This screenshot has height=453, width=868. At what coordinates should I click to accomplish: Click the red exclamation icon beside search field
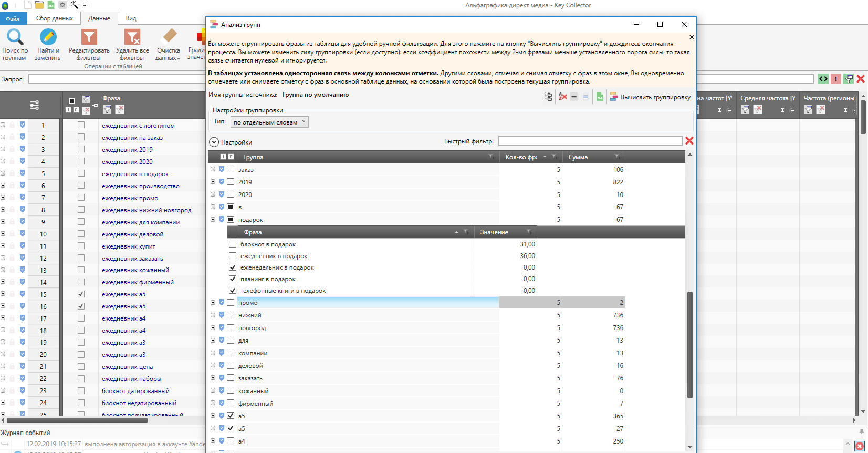coord(836,79)
